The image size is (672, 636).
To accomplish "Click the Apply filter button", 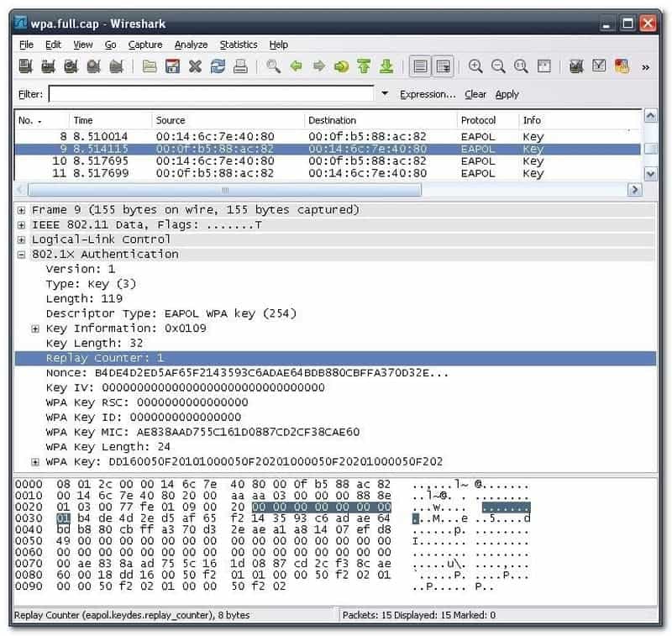I will [507, 95].
